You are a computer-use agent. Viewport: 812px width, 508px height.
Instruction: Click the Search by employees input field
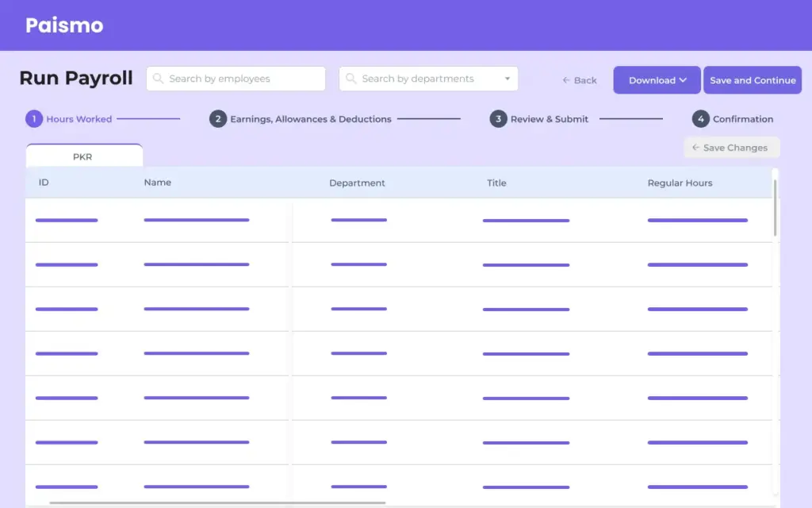tap(236, 78)
